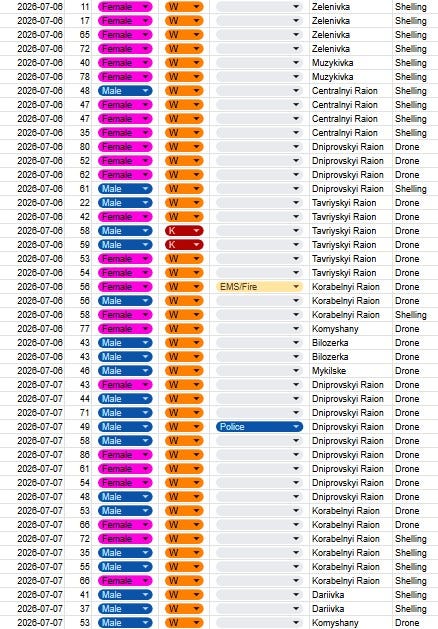
Task: Expand empty grey dropdown in age 80 row
Action: (259, 147)
